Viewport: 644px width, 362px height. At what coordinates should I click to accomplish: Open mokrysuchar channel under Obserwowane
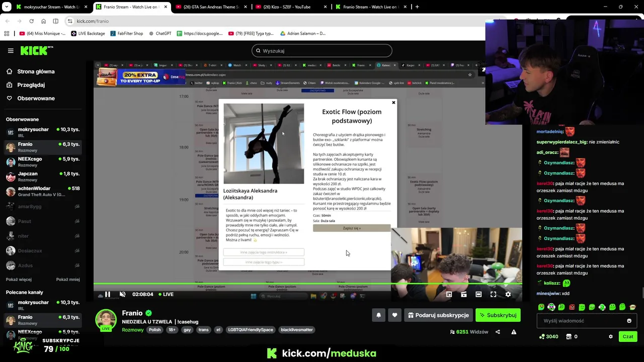click(43, 132)
